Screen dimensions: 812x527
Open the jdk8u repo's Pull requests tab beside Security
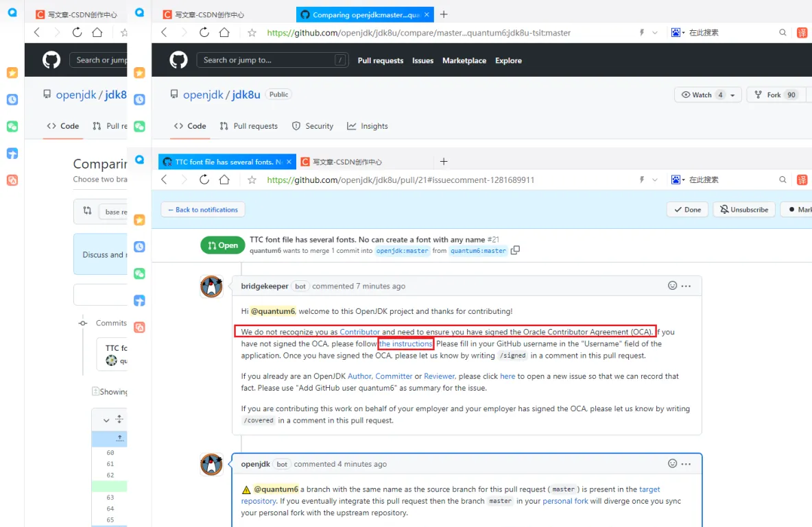[248, 126]
